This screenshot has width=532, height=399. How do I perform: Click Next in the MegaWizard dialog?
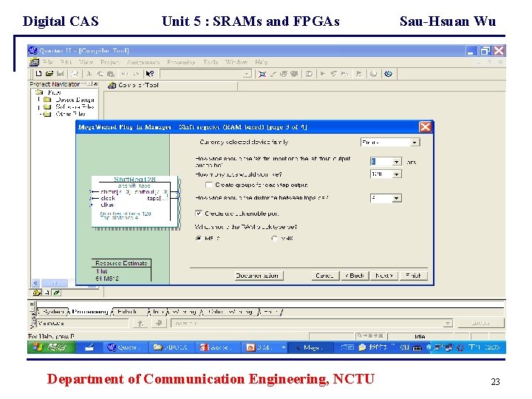pos(384,276)
